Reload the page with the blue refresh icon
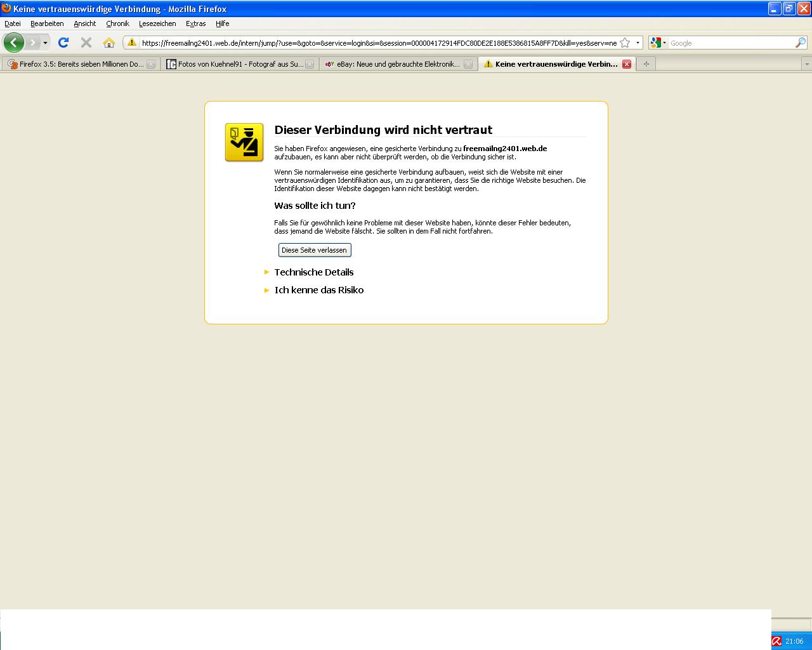 coord(63,43)
